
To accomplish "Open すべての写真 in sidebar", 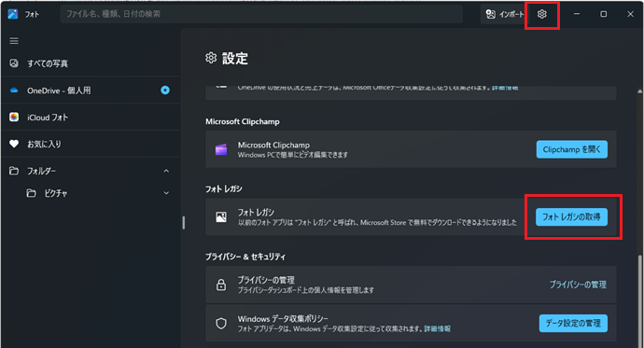I will pyautogui.click(x=91, y=63).
